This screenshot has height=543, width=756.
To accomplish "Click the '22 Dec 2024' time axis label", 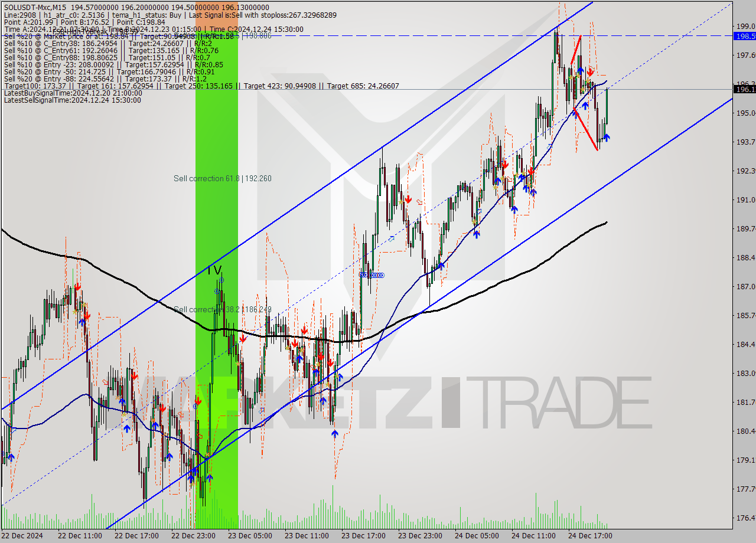I will click(x=22, y=536).
